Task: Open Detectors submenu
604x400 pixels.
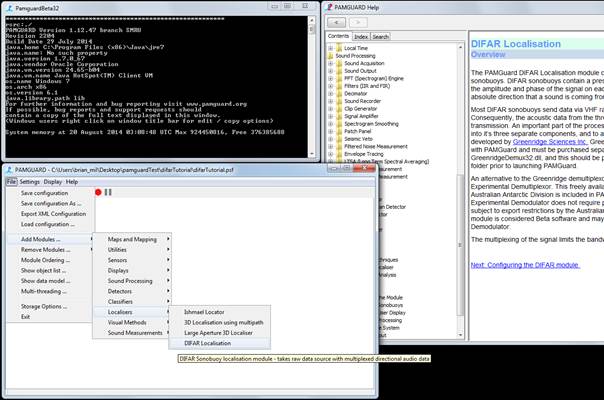Action: click(x=132, y=291)
